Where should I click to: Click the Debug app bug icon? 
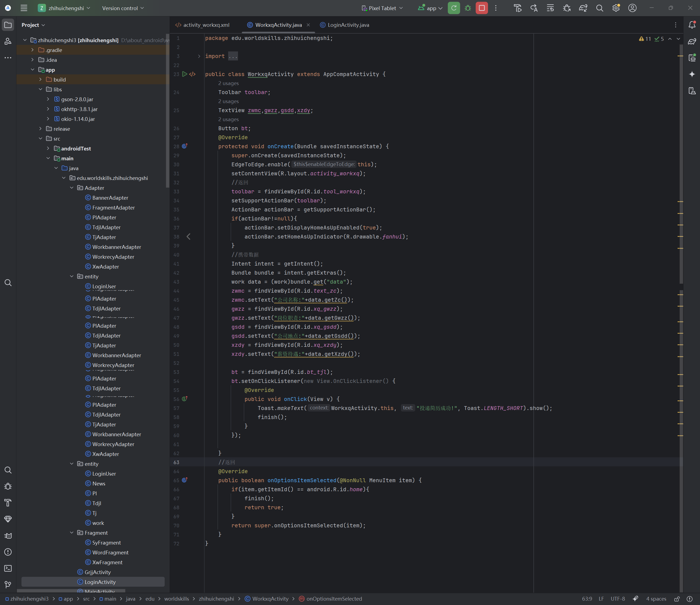(x=467, y=8)
